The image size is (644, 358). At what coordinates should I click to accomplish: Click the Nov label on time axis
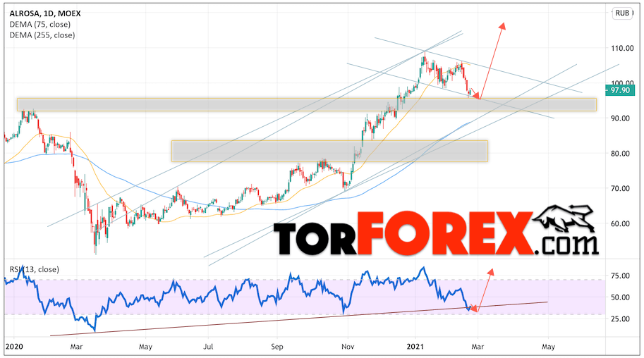(348, 347)
